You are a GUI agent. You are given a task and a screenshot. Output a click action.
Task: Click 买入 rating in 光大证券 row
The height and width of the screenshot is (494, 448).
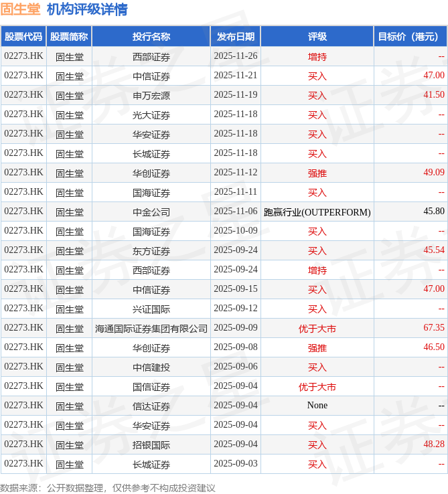[x=317, y=115]
